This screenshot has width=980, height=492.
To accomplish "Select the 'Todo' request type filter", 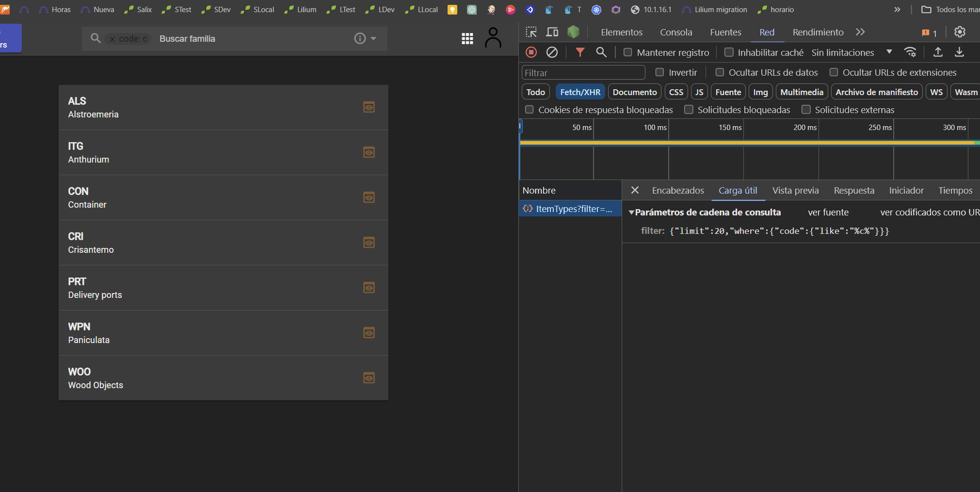I will 536,92.
